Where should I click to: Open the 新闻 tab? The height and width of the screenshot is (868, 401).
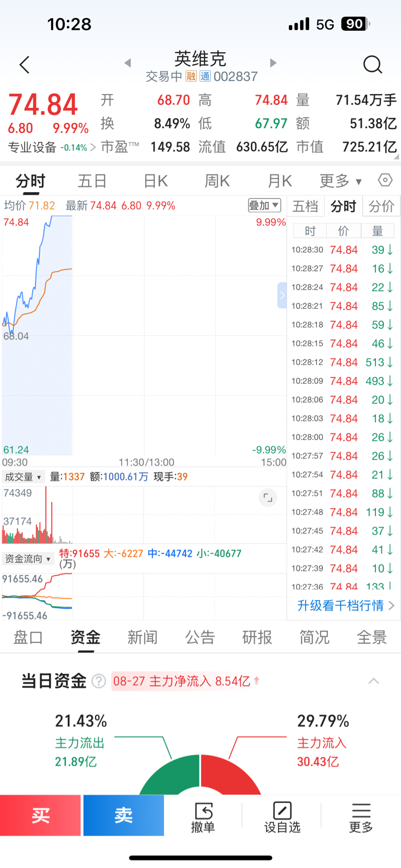point(143,637)
